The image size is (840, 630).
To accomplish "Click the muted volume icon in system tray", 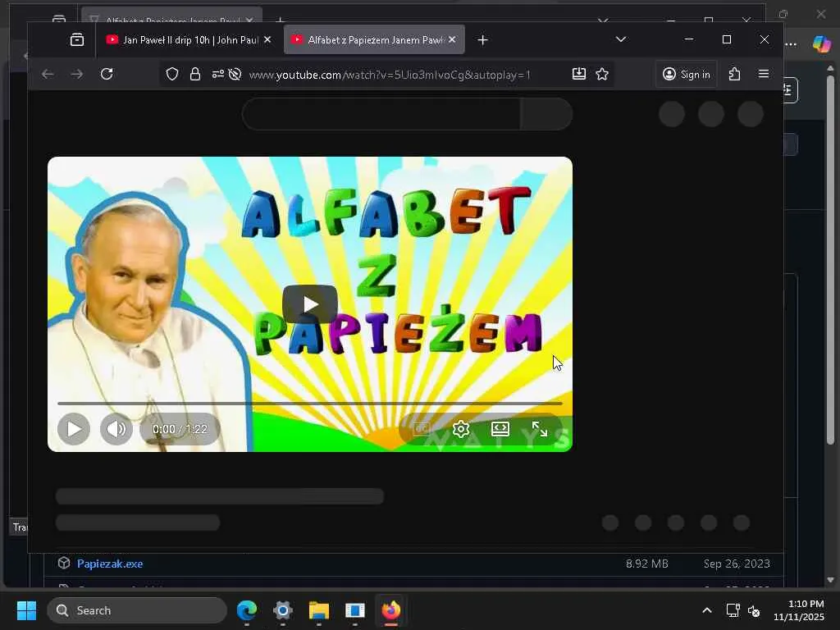I will [754, 610].
